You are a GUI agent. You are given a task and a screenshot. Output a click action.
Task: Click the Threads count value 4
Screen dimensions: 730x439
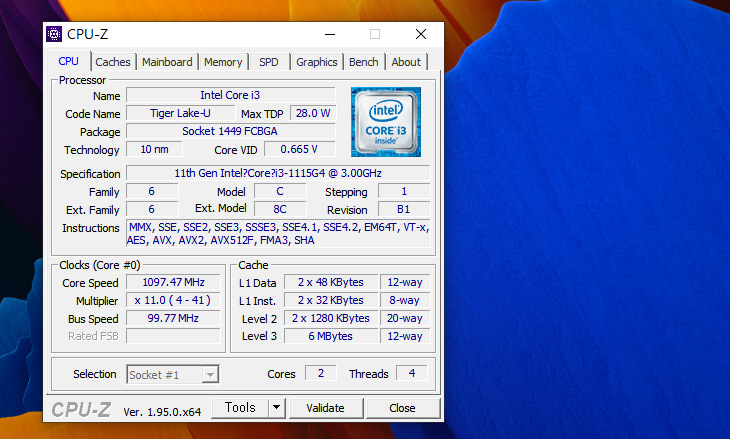(x=412, y=373)
